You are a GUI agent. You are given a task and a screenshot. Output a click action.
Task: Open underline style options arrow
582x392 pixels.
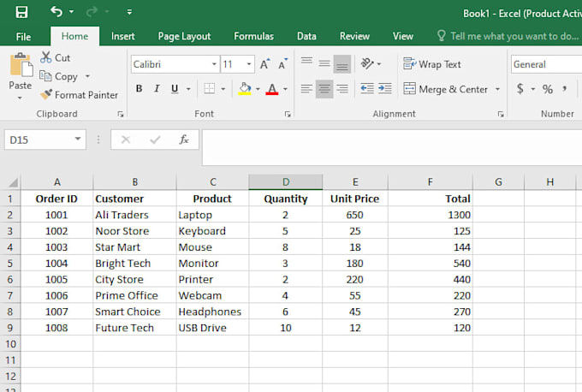[x=188, y=89]
